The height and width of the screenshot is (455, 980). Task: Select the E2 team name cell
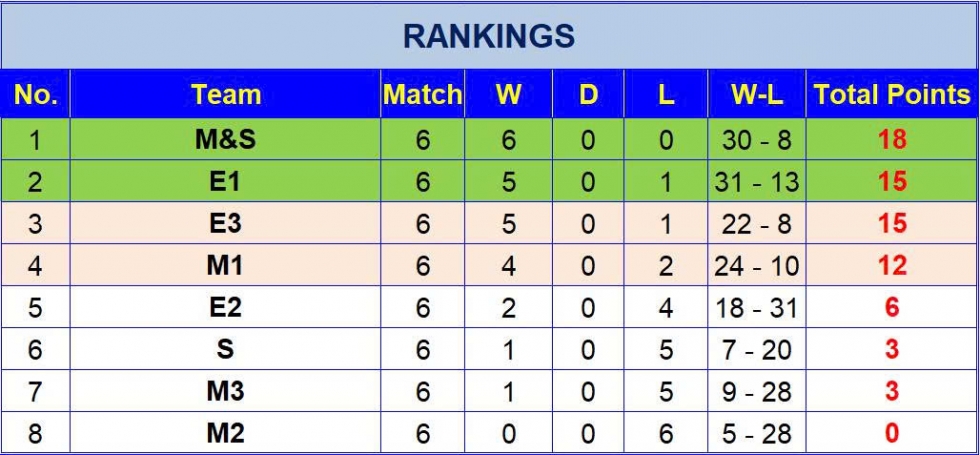[x=226, y=308]
